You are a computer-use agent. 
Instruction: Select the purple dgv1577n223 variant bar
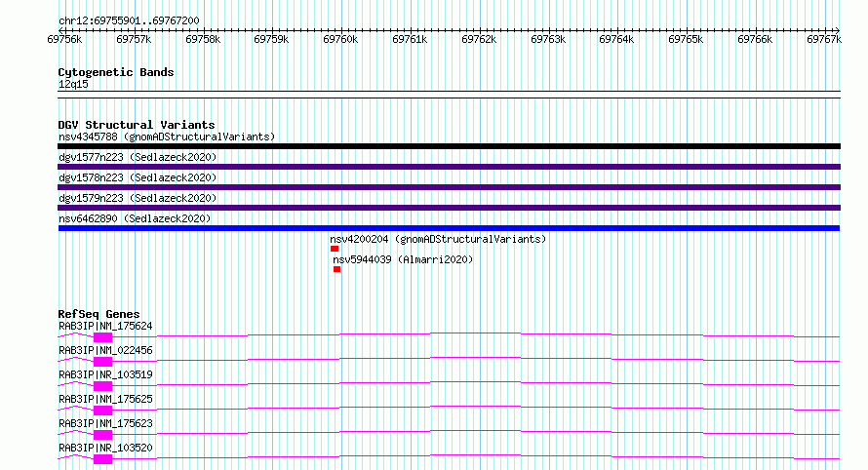click(x=449, y=167)
